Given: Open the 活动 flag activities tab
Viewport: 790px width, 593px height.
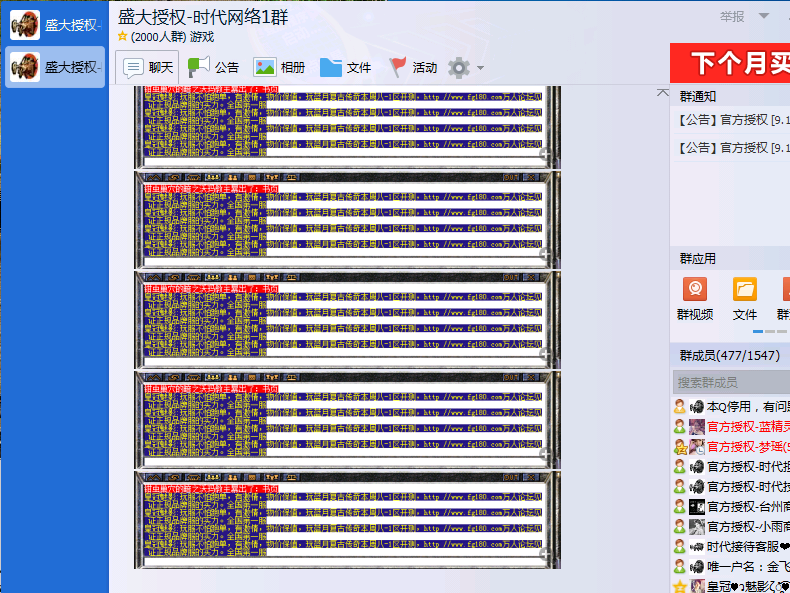Looking at the screenshot, I should tap(413, 68).
